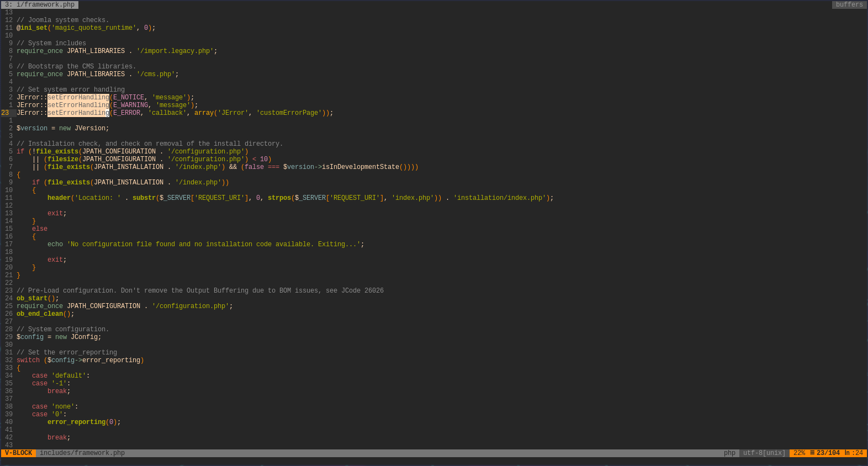This screenshot has width=868, height=466.
Task: Click the 22% file position percentage
Action: (x=799, y=453)
